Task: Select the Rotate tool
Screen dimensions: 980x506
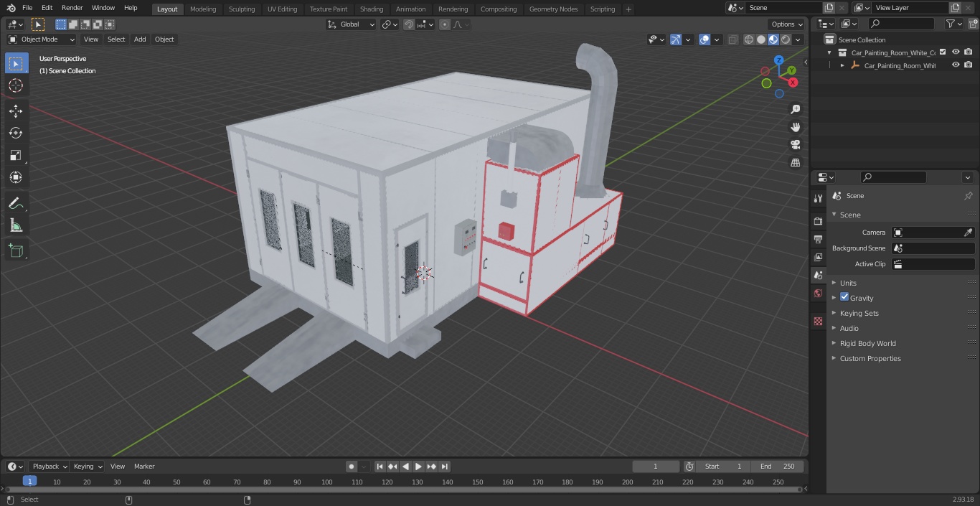Action: coord(16,133)
